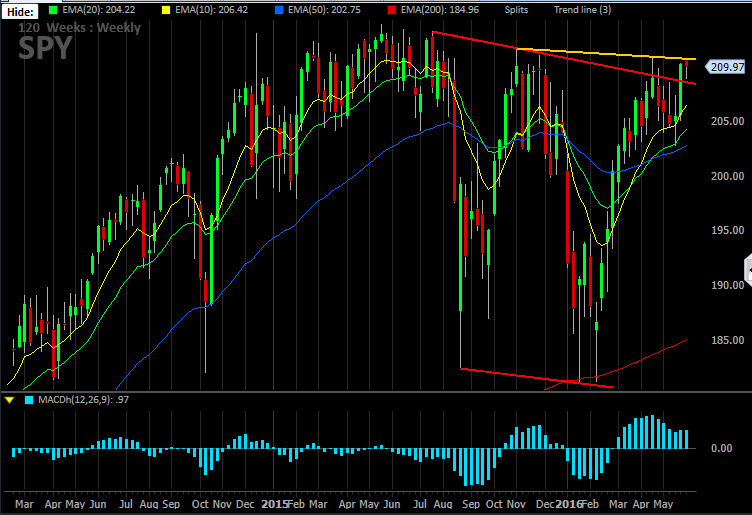This screenshot has height=515, width=752.
Task: Select the EMA(50): 202.75 legend label
Action: [x=324, y=10]
